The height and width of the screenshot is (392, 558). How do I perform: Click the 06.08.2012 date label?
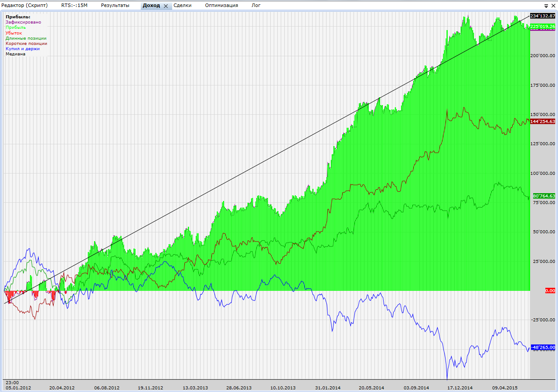click(107, 387)
